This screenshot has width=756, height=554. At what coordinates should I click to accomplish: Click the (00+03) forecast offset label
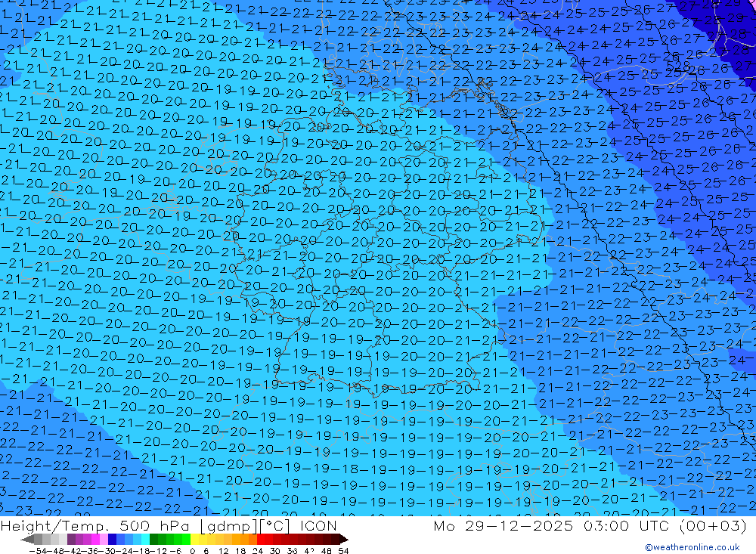point(713,525)
